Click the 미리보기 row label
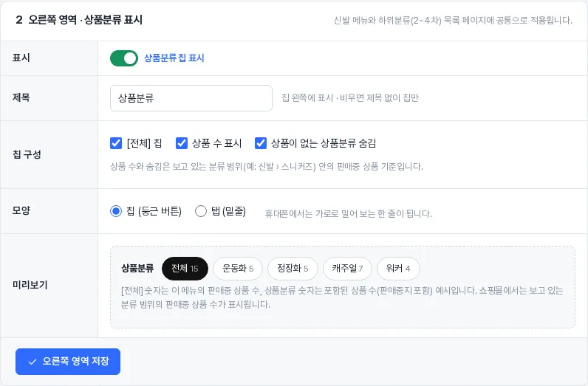 (x=30, y=285)
